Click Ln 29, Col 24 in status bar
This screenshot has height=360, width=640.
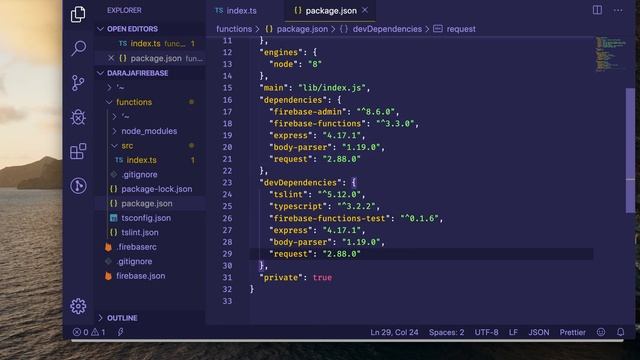point(394,332)
